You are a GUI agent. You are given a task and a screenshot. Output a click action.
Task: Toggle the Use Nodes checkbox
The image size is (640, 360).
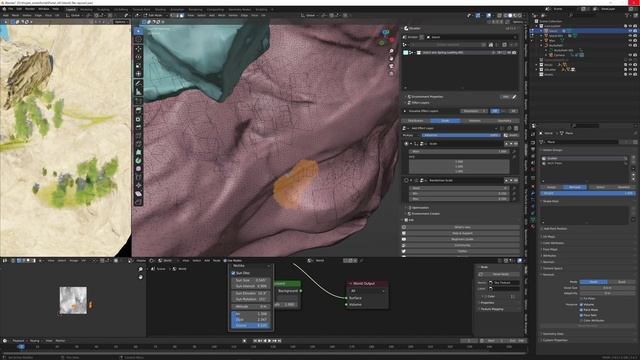pyautogui.click(x=225, y=260)
